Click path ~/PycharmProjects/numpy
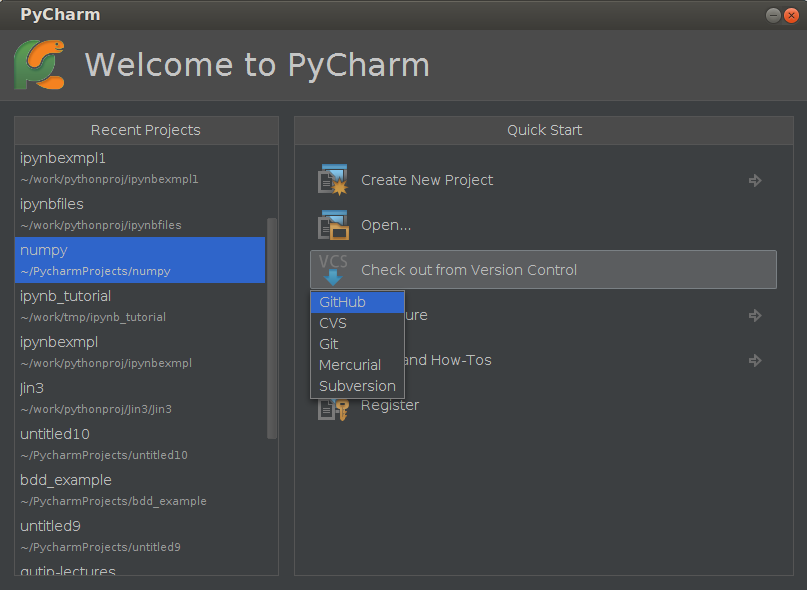 [x=95, y=271]
